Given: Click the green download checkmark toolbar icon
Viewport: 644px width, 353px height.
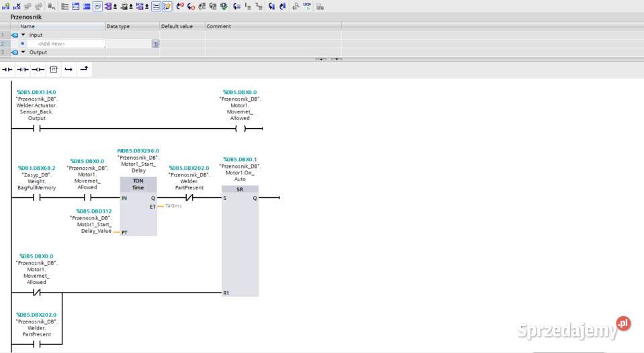Looking at the screenshot, I should coord(224,6).
